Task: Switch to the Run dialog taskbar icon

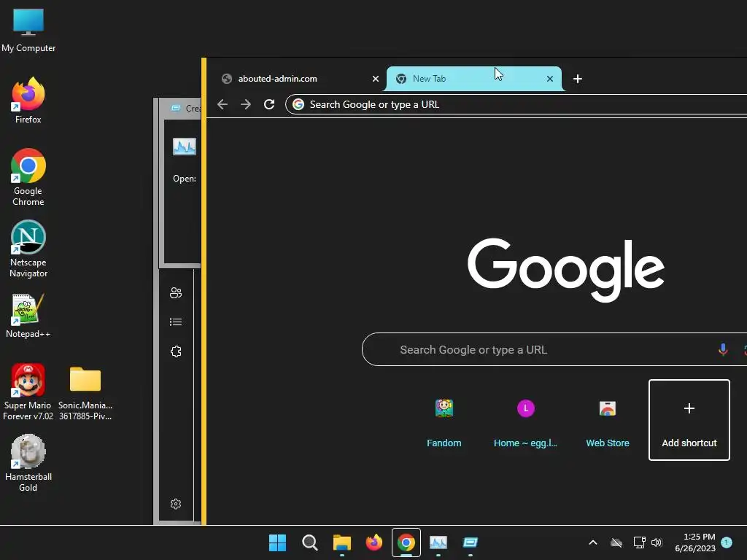Action: click(x=471, y=542)
